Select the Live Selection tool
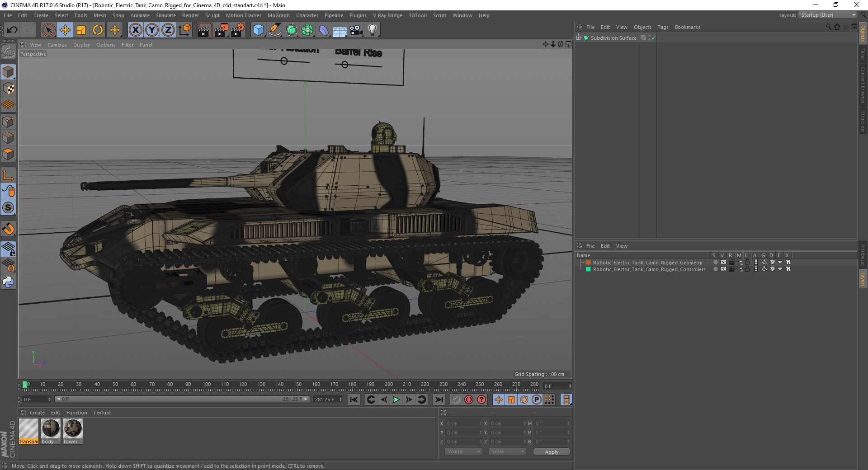868x470 pixels. click(x=48, y=30)
